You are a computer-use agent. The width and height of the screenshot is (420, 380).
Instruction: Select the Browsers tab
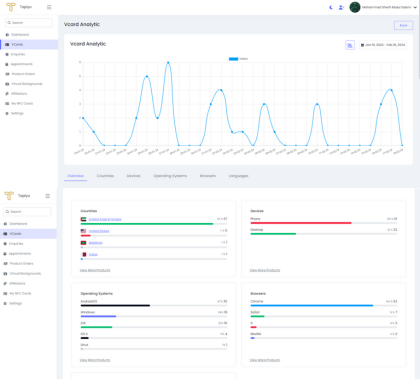[x=208, y=176]
